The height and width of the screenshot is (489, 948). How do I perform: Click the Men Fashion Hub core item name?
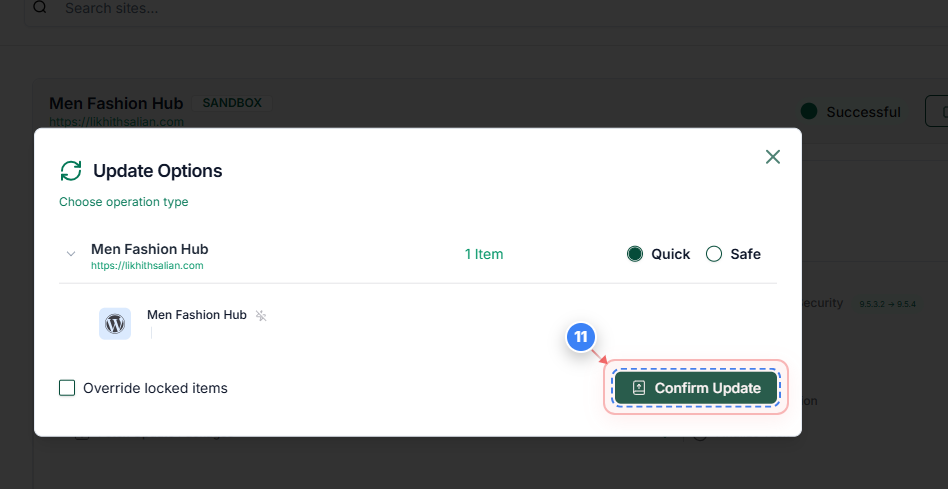[196, 315]
